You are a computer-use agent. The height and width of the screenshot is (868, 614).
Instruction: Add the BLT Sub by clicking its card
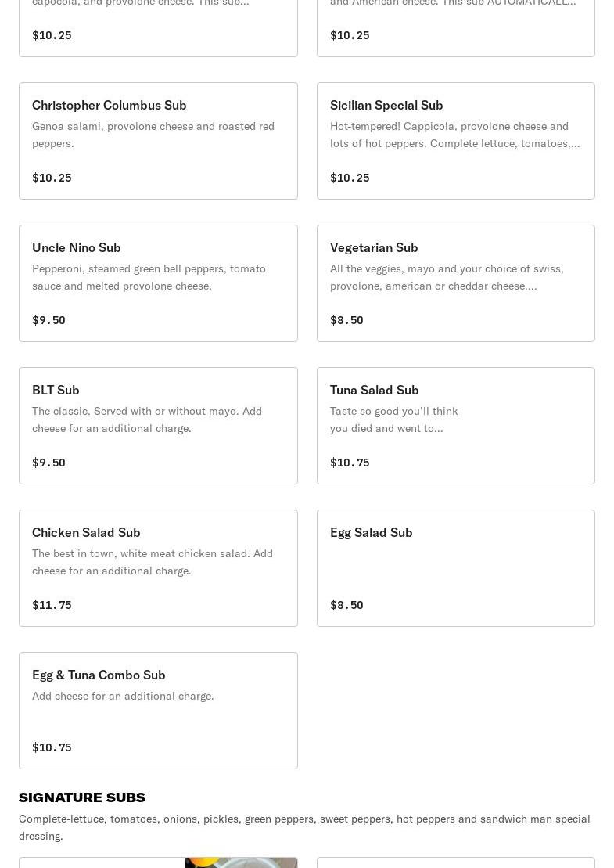pos(158,426)
